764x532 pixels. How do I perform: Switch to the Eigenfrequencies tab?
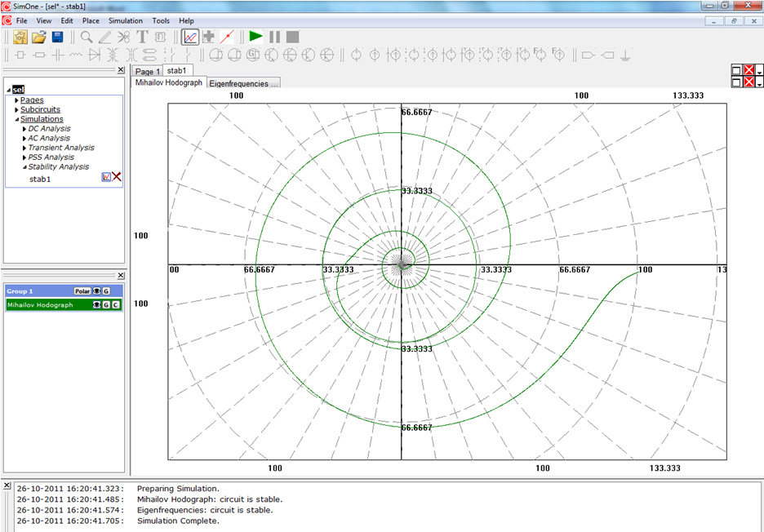(x=243, y=84)
